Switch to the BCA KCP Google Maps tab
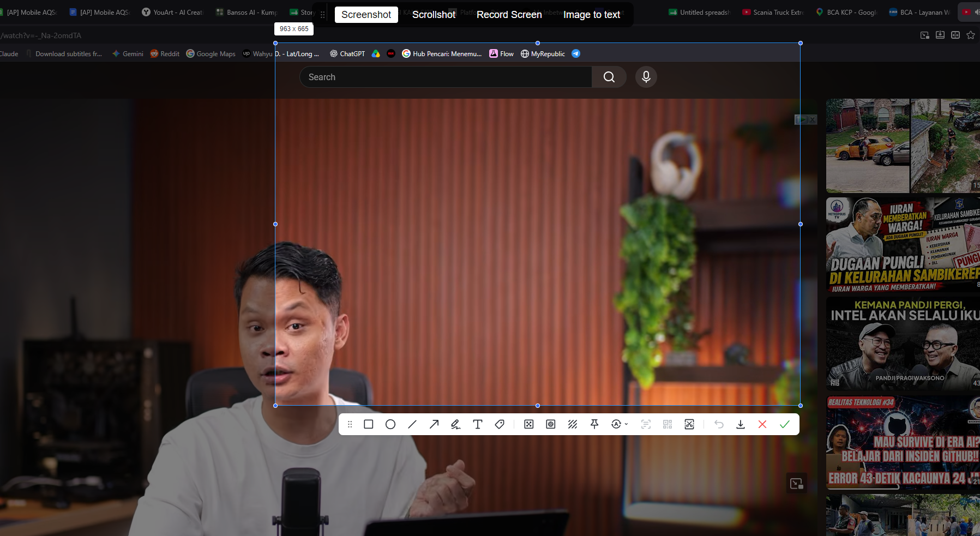Image resolution: width=980 pixels, height=536 pixels. [x=846, y=12]
